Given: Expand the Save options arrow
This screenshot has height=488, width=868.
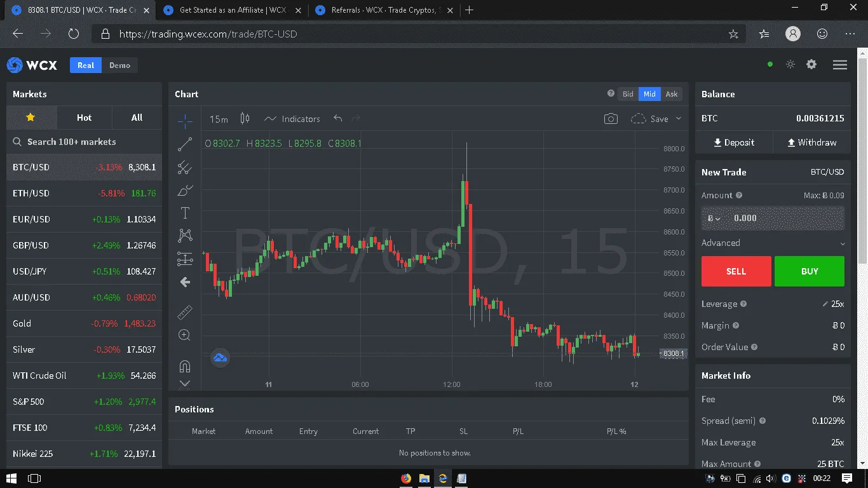Looking at the screenshot, I should pyautogui.click(x=678, y=119).
